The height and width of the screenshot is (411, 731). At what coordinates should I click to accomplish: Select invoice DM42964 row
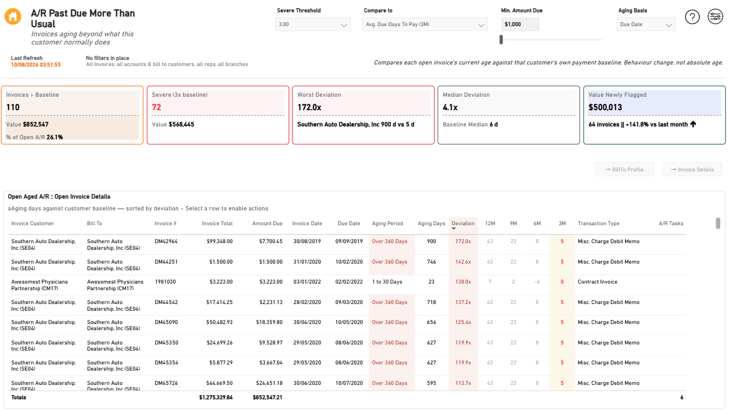point(348,244)
